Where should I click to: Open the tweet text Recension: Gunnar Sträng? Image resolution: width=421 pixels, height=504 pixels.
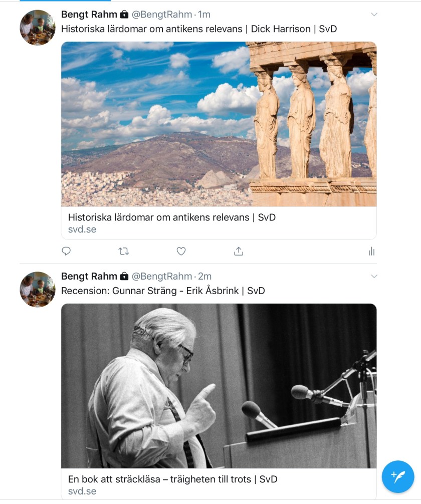163,291
